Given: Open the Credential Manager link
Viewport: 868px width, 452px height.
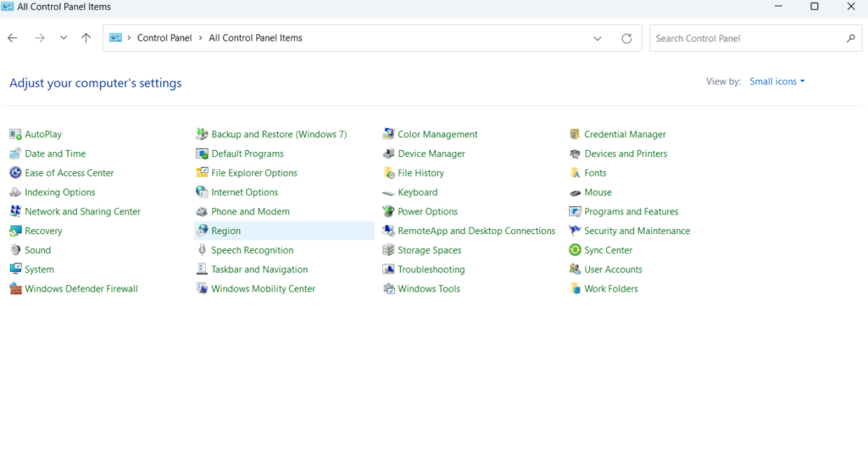Looking at the screenshot, I should coord(625,135).
